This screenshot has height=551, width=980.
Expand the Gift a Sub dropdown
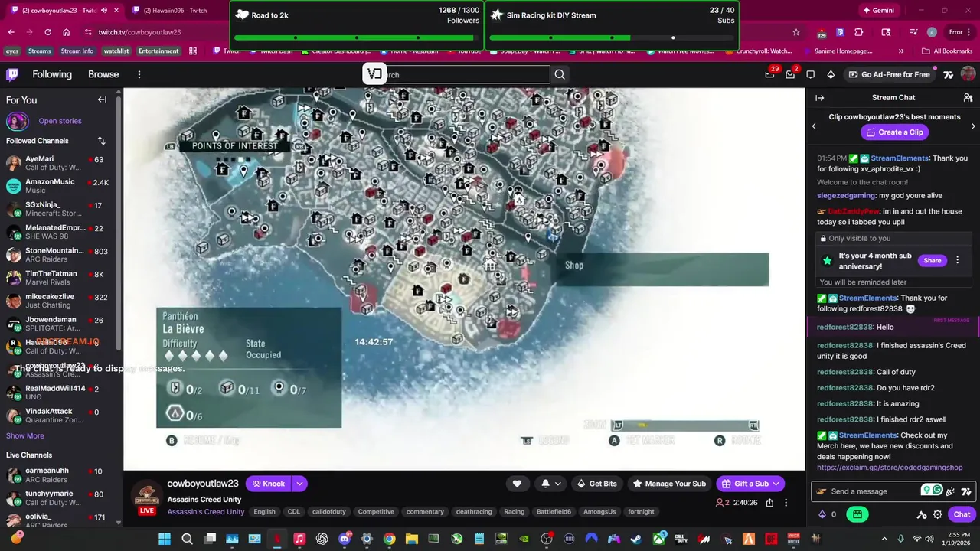tap(776, 484)
